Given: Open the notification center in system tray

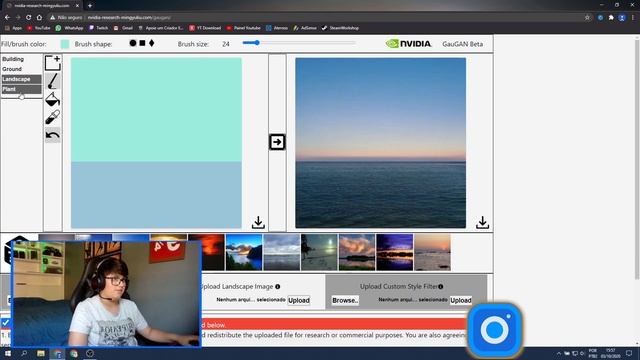Looking at the screenshot, I should [x=629, y=353].
